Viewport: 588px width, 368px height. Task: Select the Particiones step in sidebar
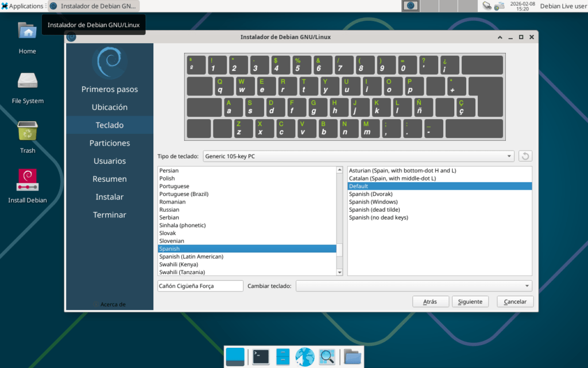(110, 143)
